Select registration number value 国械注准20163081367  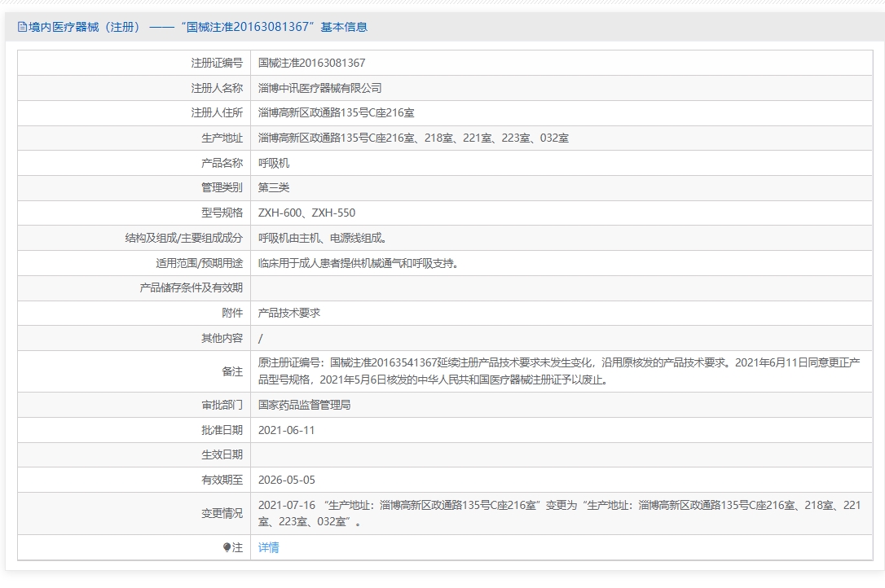[311, 64]
